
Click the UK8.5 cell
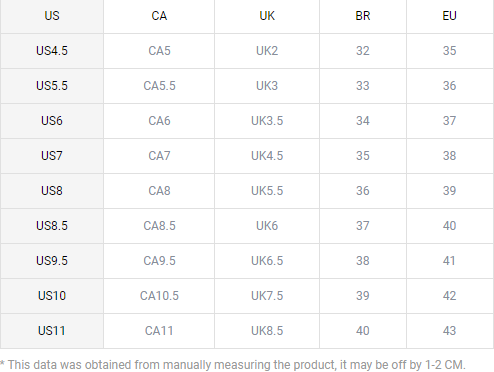(x=267, y=331)
